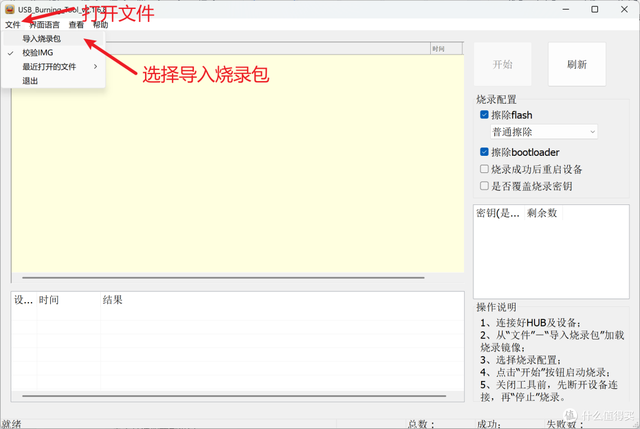
Task: Click the 开始 button
Action: point(502,64)
